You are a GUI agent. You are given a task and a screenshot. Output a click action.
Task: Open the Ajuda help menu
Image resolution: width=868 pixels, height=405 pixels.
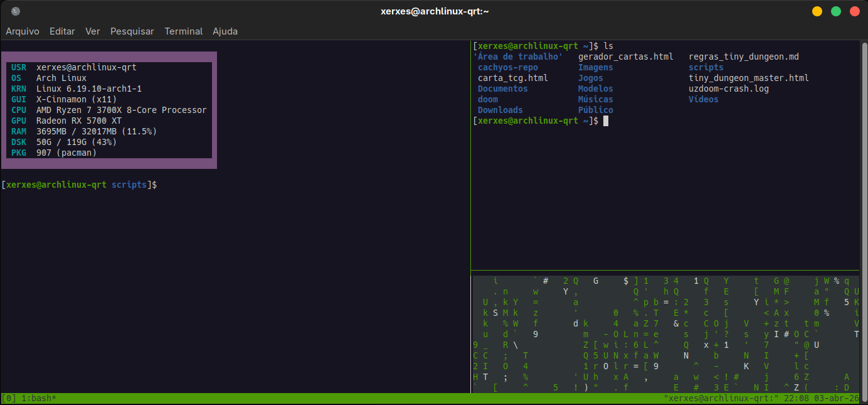(x=225, y=31)
